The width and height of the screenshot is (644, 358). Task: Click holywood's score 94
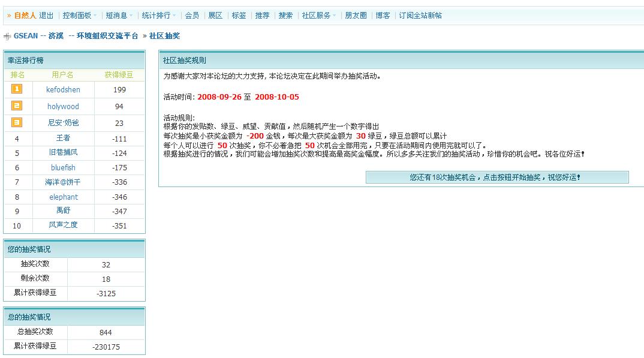click(119, 106)
